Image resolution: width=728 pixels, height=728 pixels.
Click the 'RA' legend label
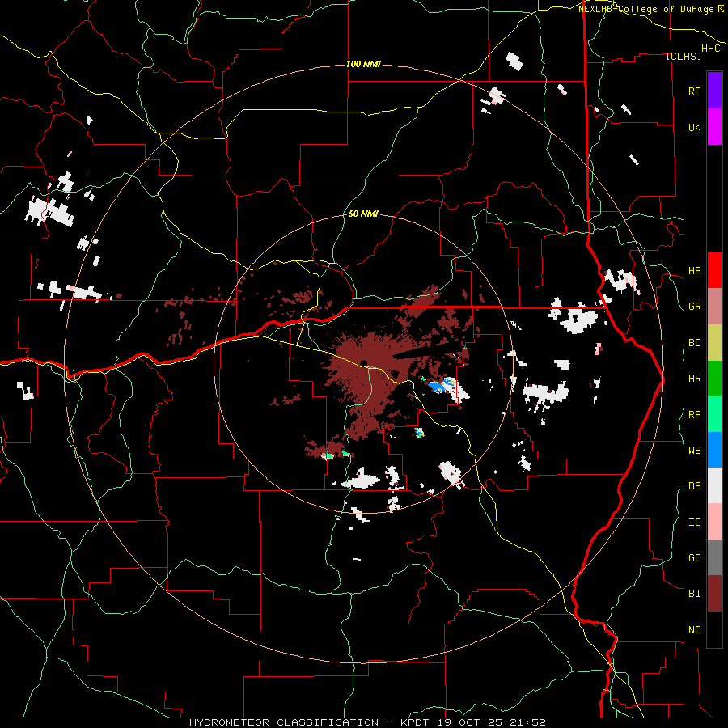click(694, 415)
